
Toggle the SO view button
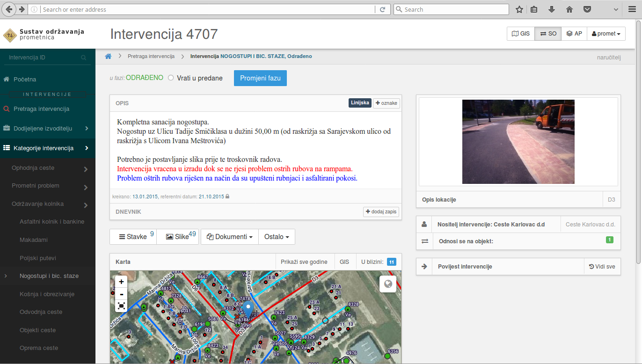click(548, 34)
